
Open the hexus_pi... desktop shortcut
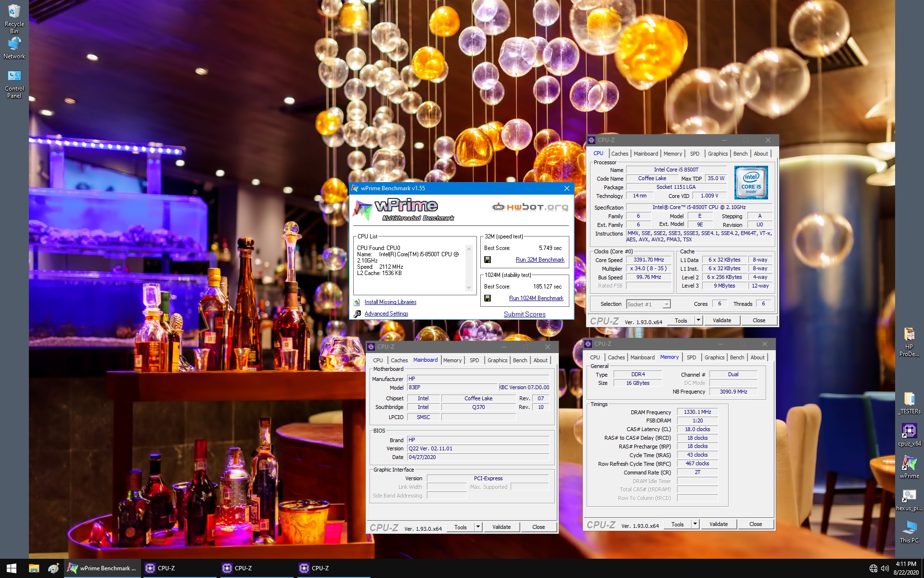pos(909,499)
